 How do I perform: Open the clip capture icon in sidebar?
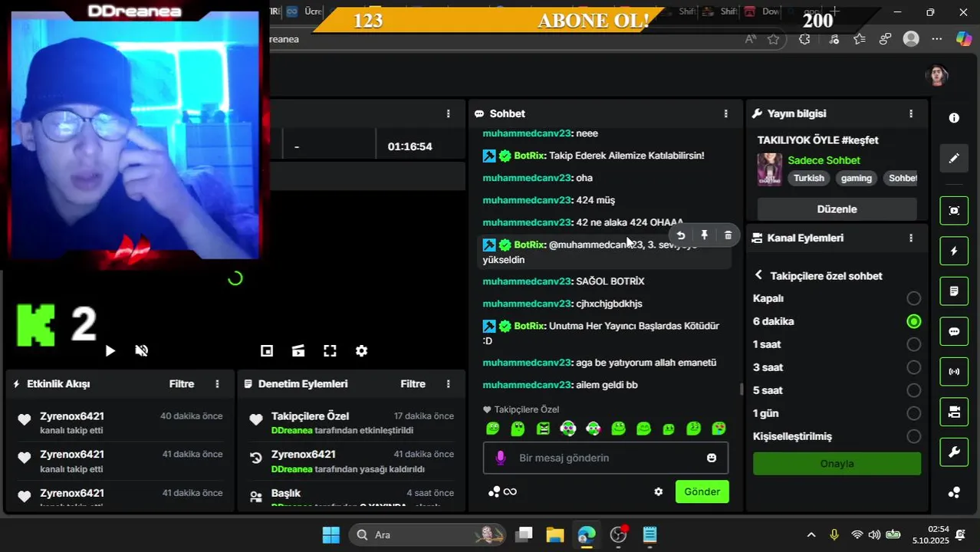pyautogui.click(x=954, y=211)
